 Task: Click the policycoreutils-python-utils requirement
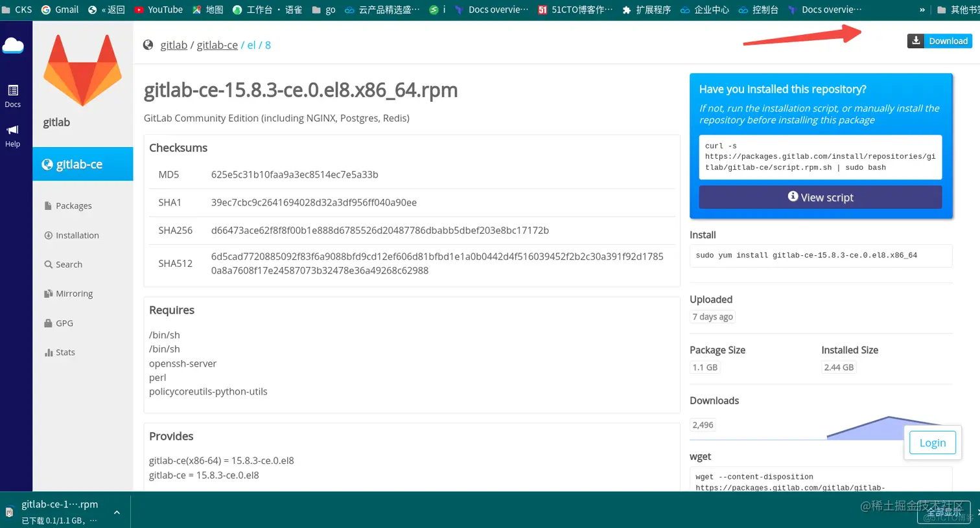pyautogui.click(x=208, y=391)
